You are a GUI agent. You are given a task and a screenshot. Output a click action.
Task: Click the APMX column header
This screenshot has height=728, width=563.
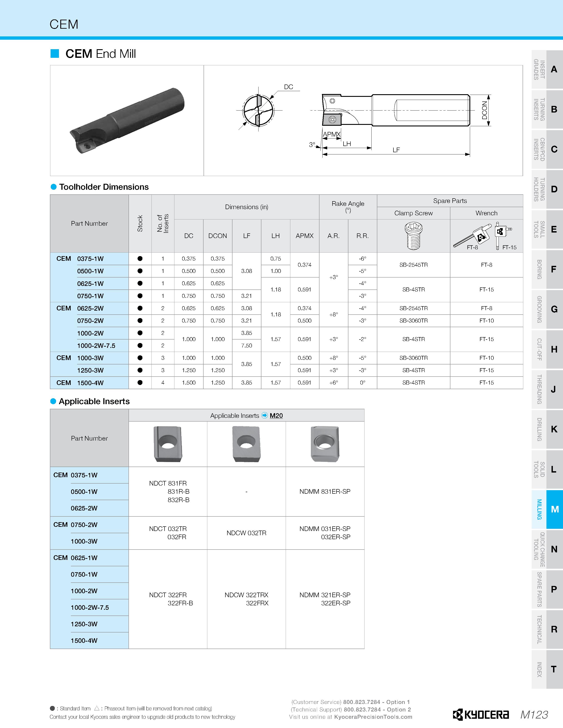[x=304, y=236]
